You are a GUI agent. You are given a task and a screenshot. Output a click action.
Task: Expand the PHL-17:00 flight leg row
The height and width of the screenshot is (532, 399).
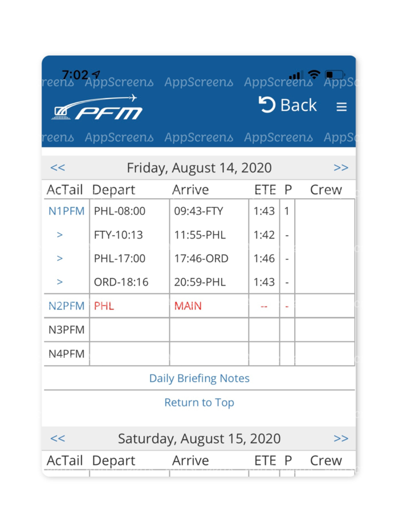click(x=59, y=258)
